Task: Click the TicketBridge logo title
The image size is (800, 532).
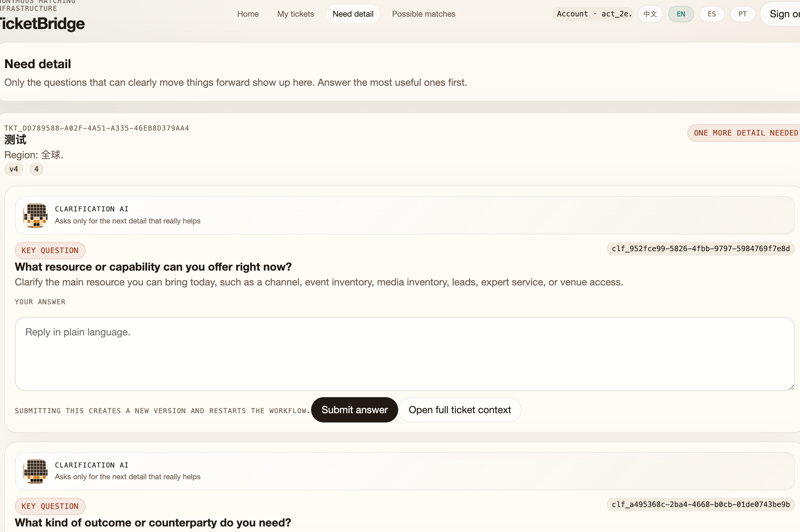Action: pos(42,24)
